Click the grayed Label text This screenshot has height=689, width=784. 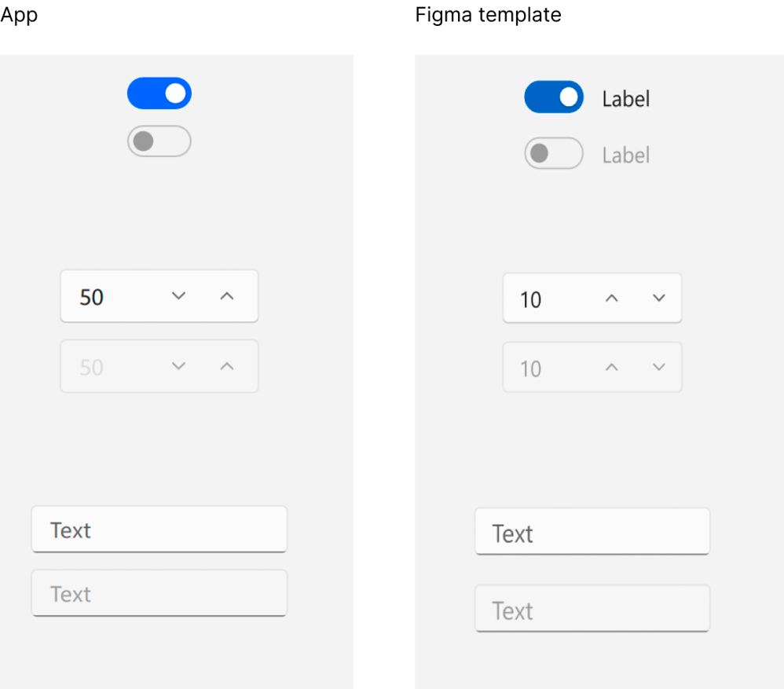pyautogui.click(x=625, y=155)
